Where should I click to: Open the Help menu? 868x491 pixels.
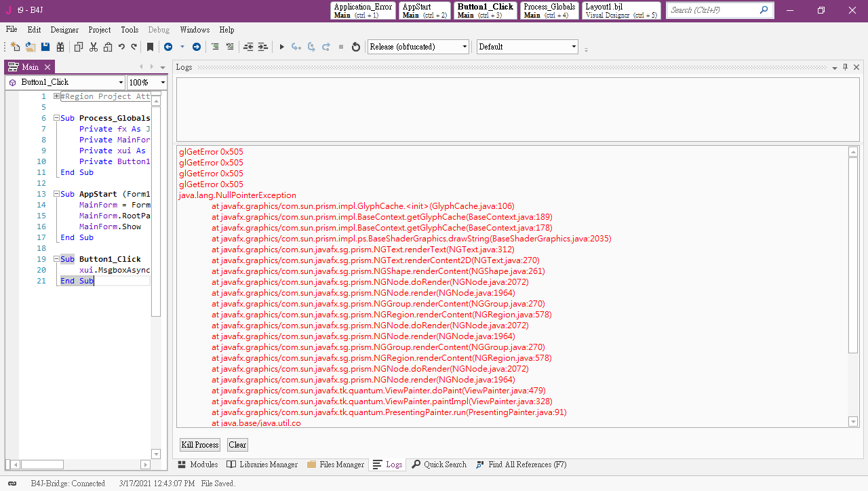pyautogui.click(x=226, y=30)
